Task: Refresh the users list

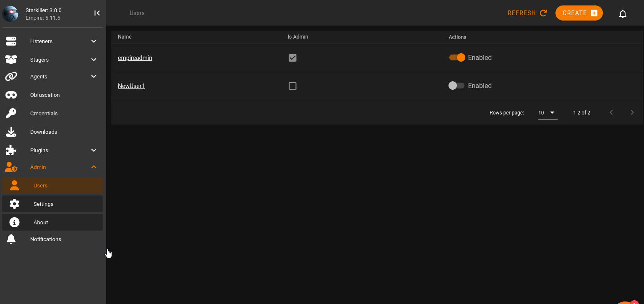Action: coord(527,13)
